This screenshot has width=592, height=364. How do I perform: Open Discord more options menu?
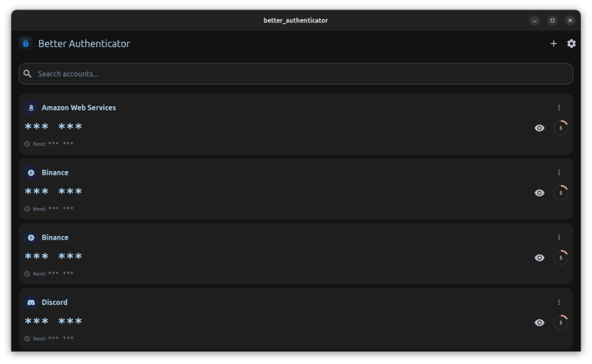[x=559, y=303]
